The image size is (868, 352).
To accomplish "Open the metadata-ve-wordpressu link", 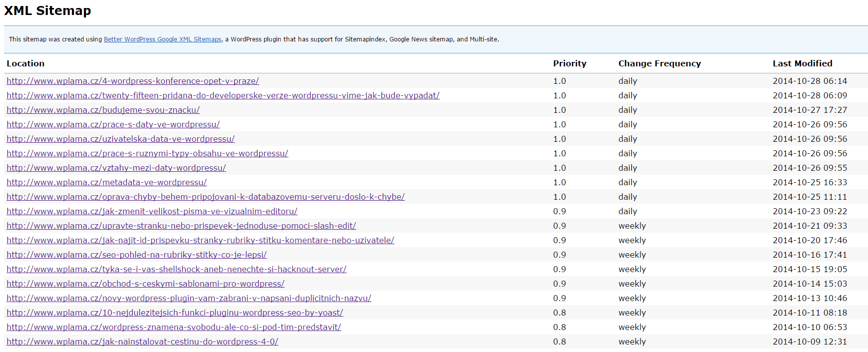I will 107,182.
